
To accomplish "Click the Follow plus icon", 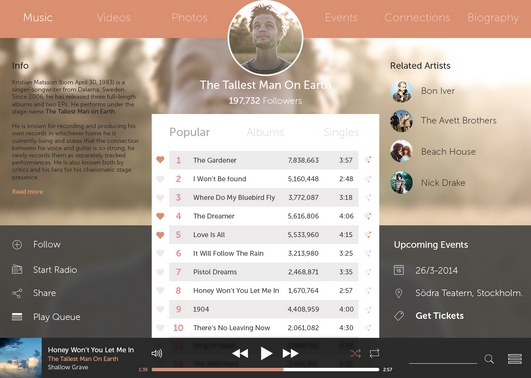I will click(17, 245).
